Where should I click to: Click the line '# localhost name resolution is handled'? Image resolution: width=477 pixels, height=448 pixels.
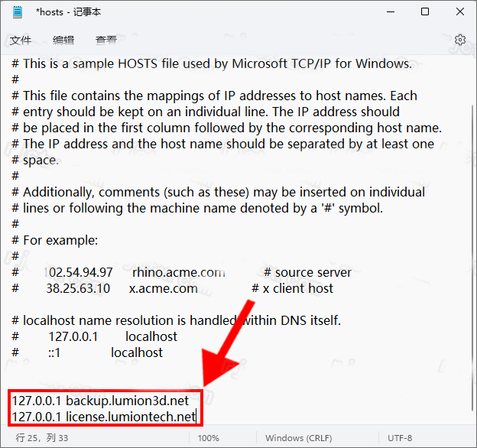[x=176, y=320]
